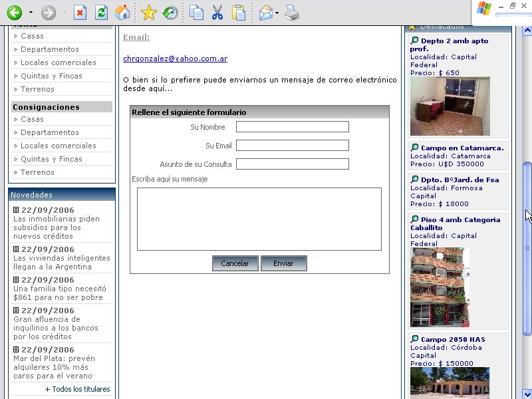Screen dimensions: 532x399
Task: Open favorites with the star icon
Action: pyautogui.click(x=148, y=13)
